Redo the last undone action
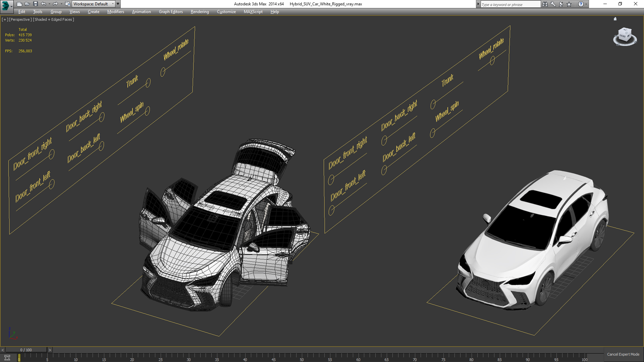Screen dimensions: 644x362 coord(55,4)
